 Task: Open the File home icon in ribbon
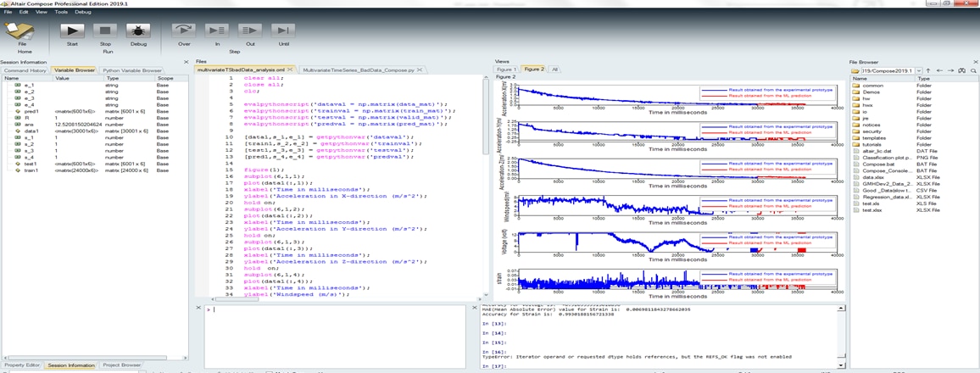pos(20,32)
